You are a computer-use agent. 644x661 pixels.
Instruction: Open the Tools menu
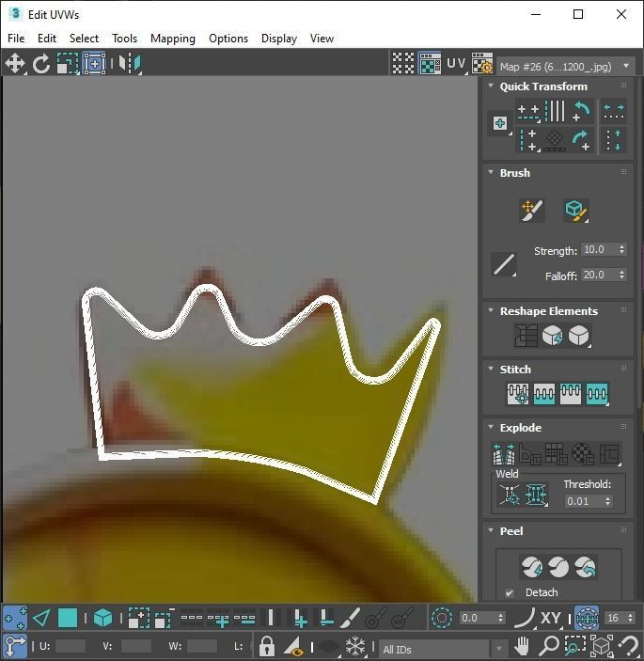pos(124,39)
